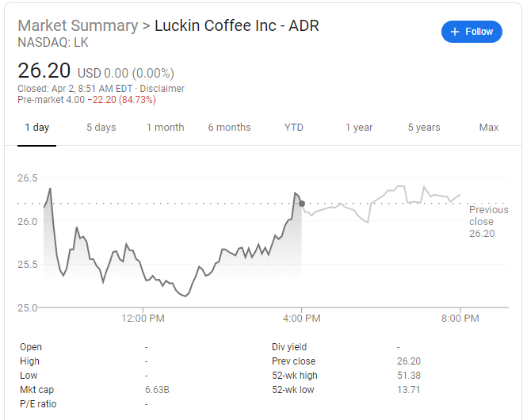Viewport: 523px width, 420px height.
Task: Click the Low row label
Action: point(29,376)
